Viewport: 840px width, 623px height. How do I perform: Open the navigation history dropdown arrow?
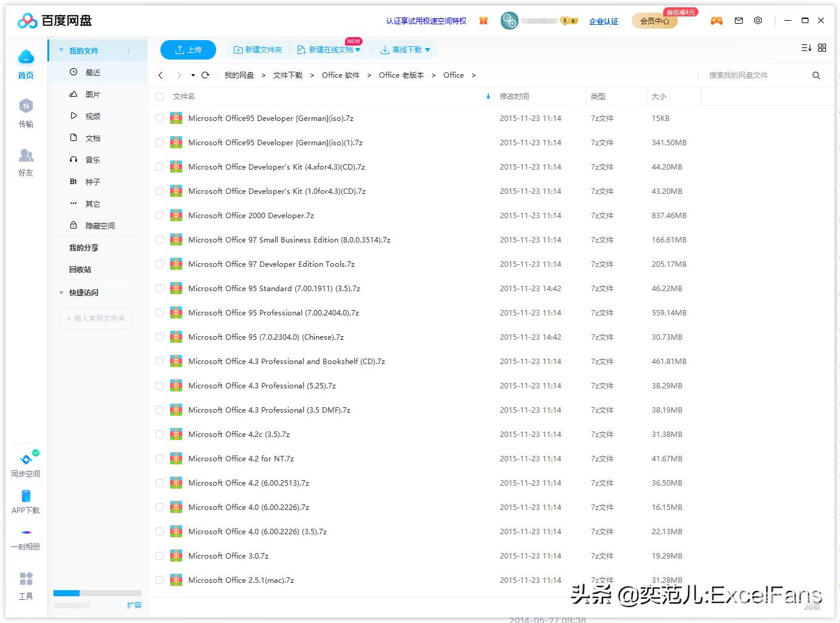click(x=193, y=75)
